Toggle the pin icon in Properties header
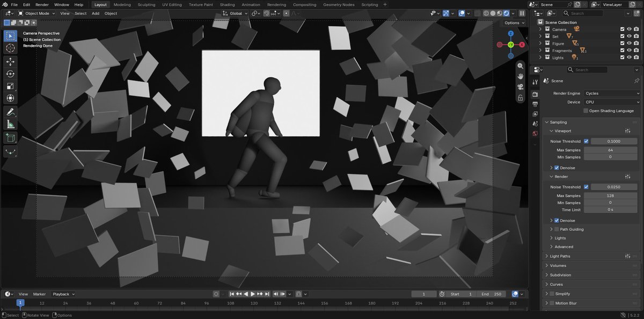The height and width of the screenshot is (319, 644). pos(636,81)
